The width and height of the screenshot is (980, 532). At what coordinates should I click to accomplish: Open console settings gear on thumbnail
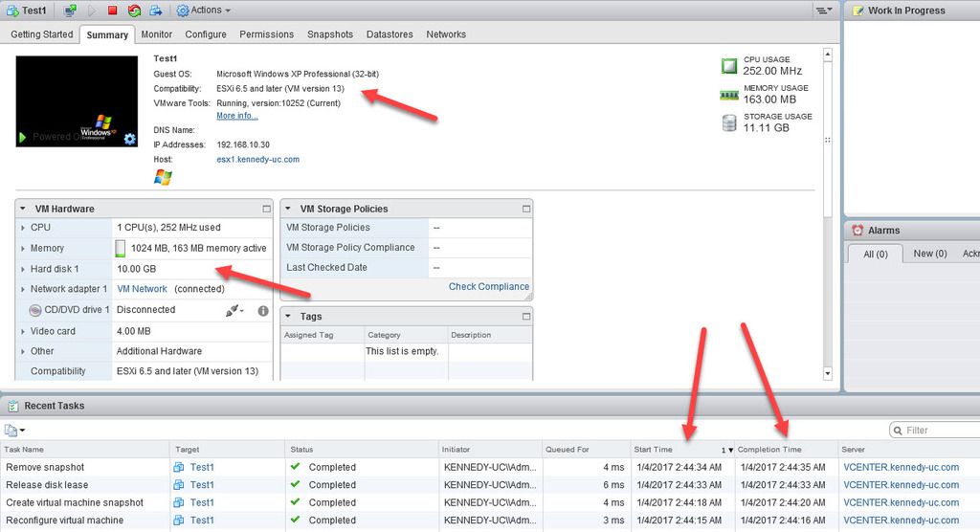[x=129, y=139]
